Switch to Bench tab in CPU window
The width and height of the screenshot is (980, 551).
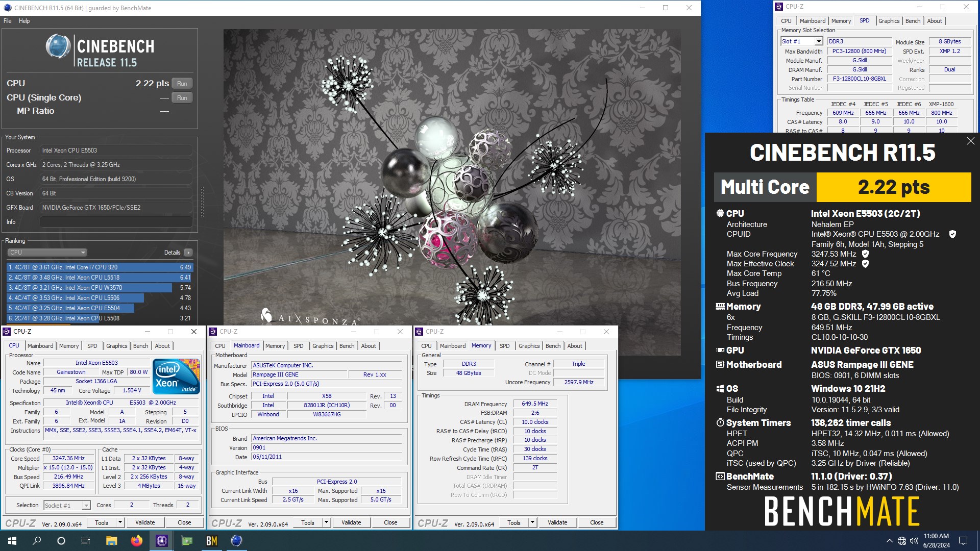tap(140, 346)
